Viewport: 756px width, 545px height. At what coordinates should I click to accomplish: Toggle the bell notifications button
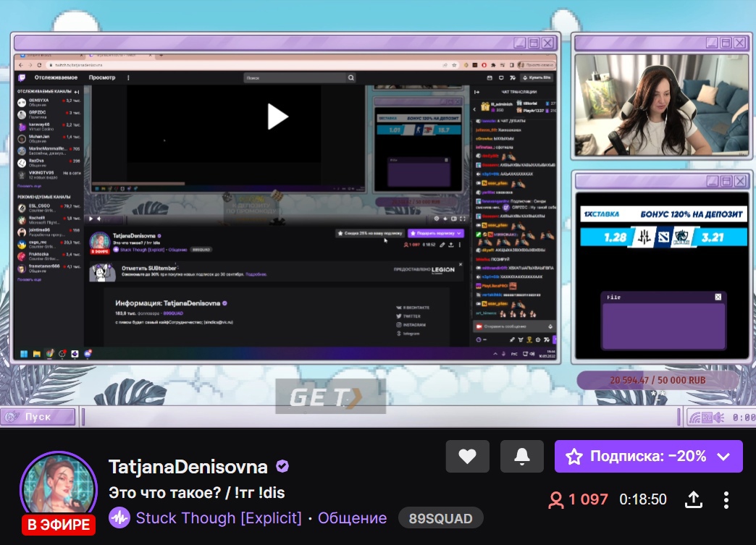coord(521,456)
